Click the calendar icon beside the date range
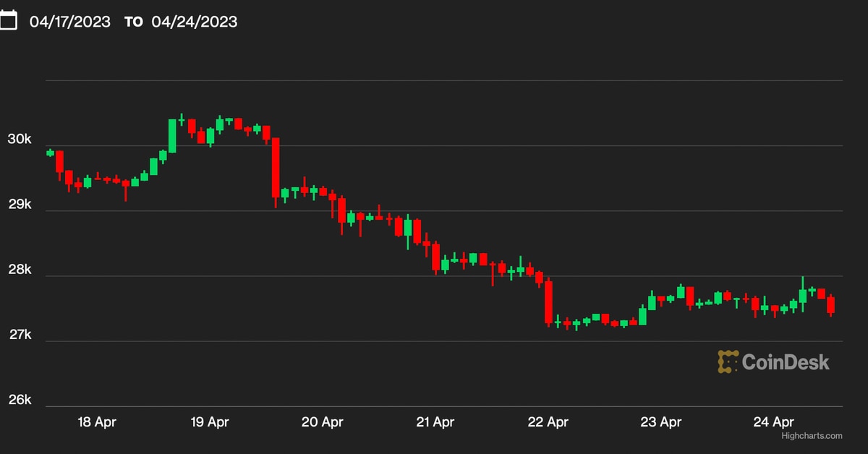This screenshot has height=454, width=868. tap(8, 21)
